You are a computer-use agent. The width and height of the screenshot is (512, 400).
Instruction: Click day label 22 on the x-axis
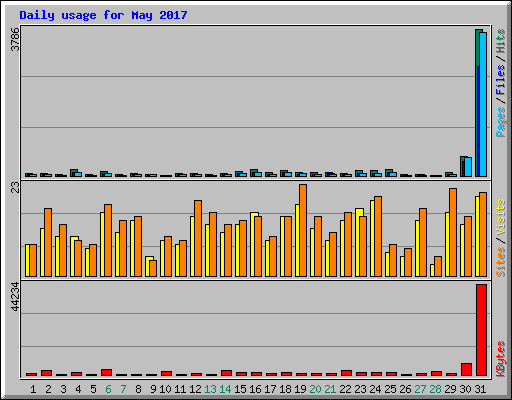coord(345,389)
